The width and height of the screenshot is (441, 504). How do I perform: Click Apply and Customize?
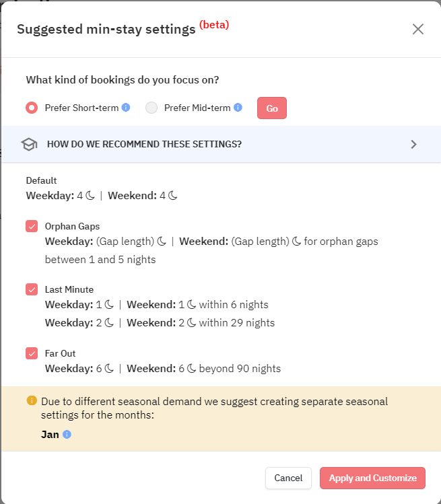[x=372, y=478]
